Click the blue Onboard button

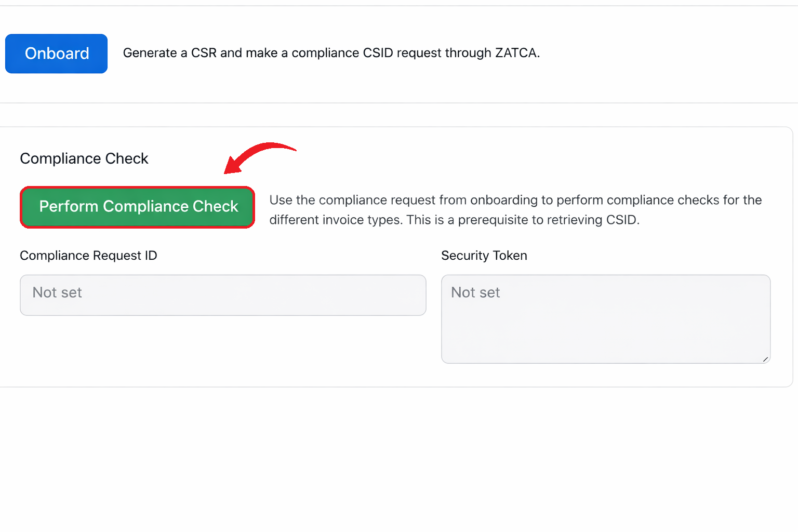coord(56,54)
